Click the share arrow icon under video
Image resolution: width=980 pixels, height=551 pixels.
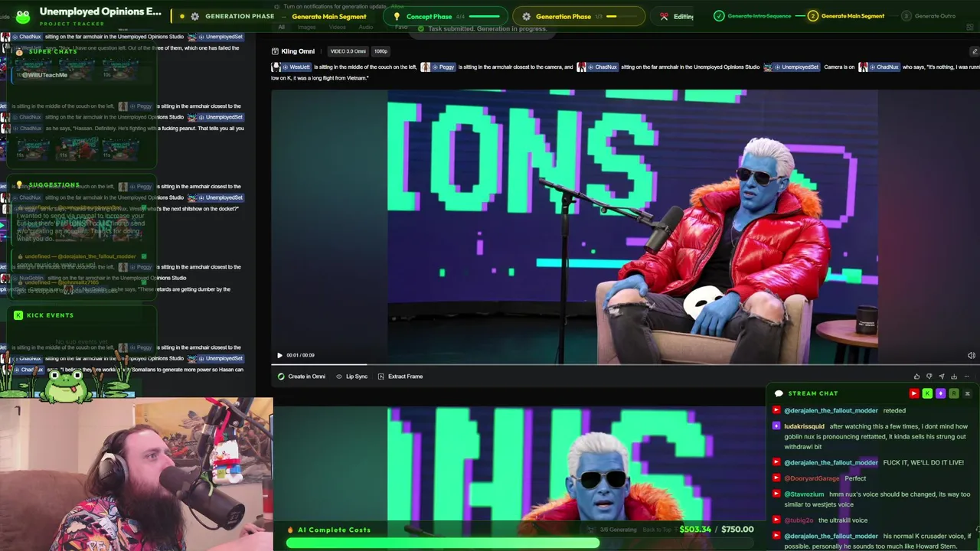(942, 377)
